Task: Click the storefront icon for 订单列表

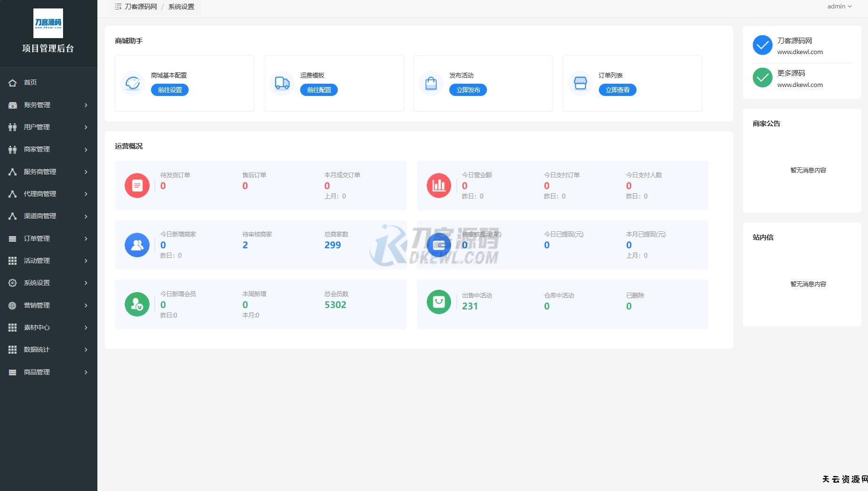Action: (x=580, y=83)
